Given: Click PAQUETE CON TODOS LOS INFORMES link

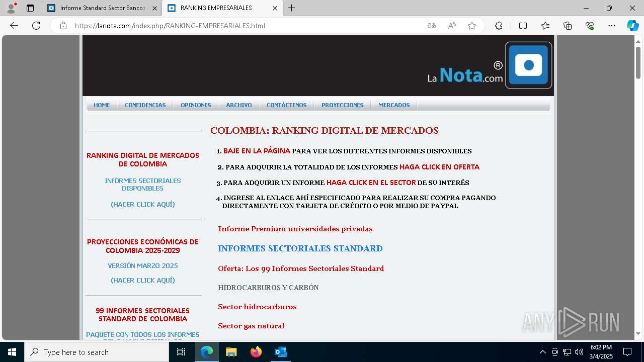Looking at the screenshot, I should 143,335.
